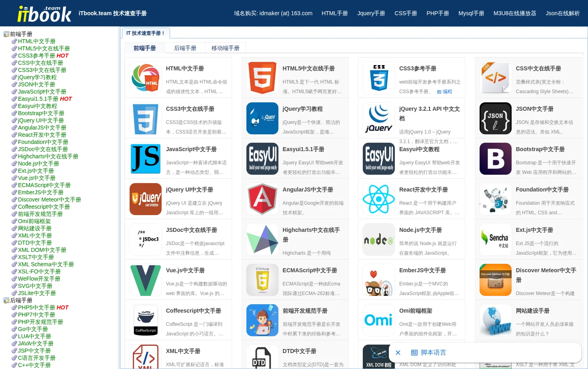Screen dimensions: 588x369
Task: Open the Highcharts triangle icon
Action: point(262,239)
